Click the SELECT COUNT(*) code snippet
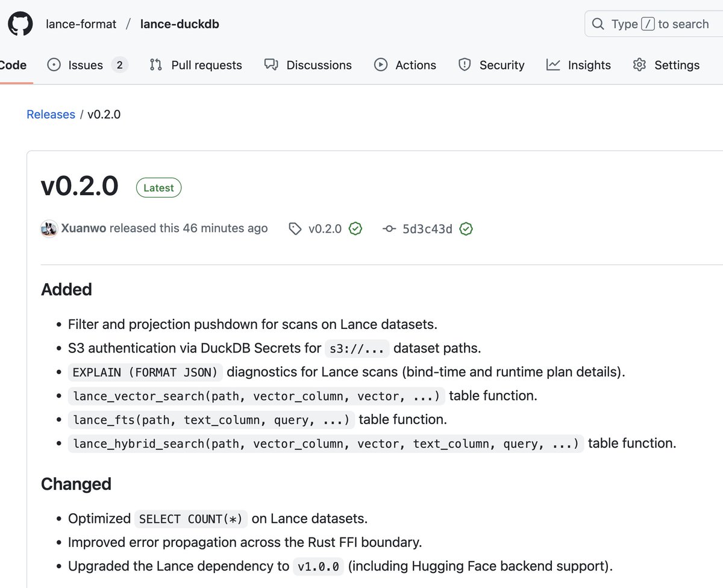 (191, 519)
